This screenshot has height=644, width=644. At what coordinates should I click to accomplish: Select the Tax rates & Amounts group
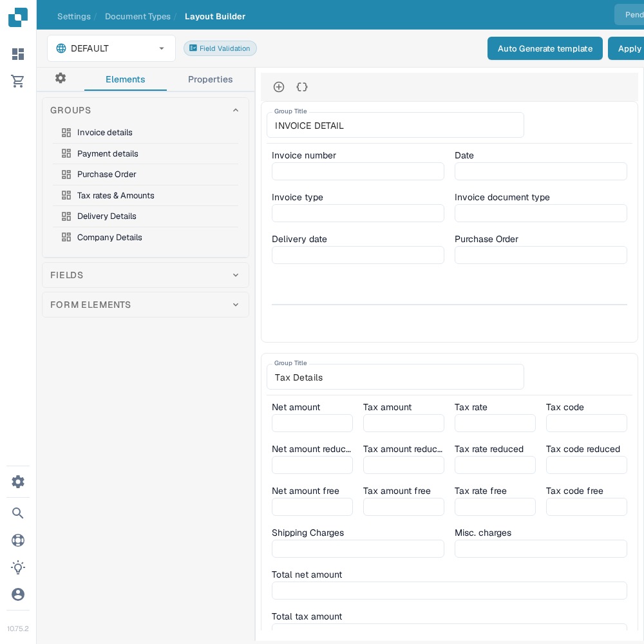point(146,196)
